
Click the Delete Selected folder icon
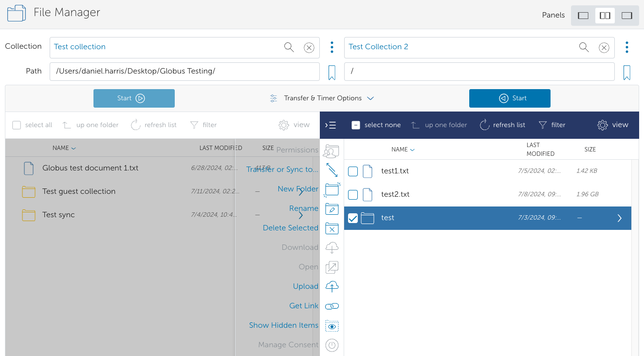tap(332, 228)
